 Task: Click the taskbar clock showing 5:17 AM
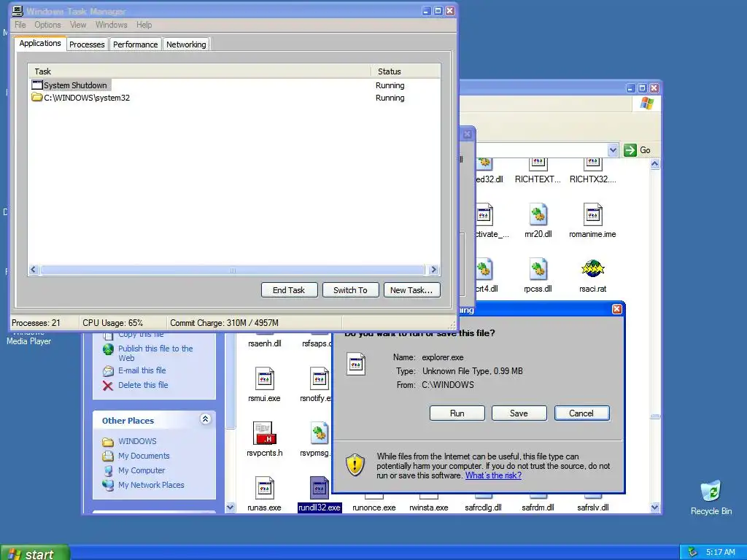point(720,553)
